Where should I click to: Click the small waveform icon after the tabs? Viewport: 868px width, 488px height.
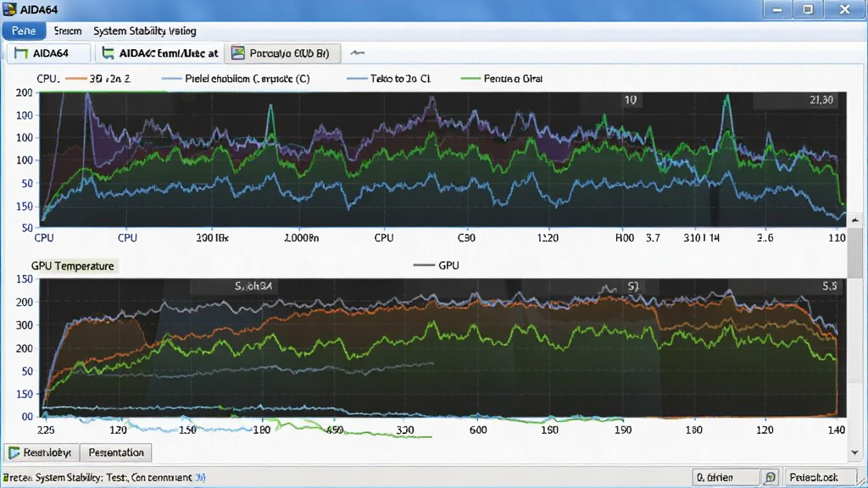[x=358, y=53]
